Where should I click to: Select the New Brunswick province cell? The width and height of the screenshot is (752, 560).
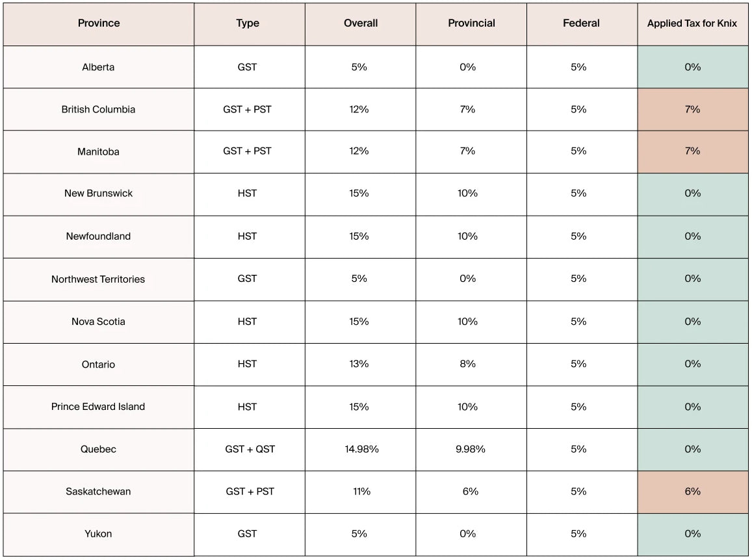[x=99, y=194]
